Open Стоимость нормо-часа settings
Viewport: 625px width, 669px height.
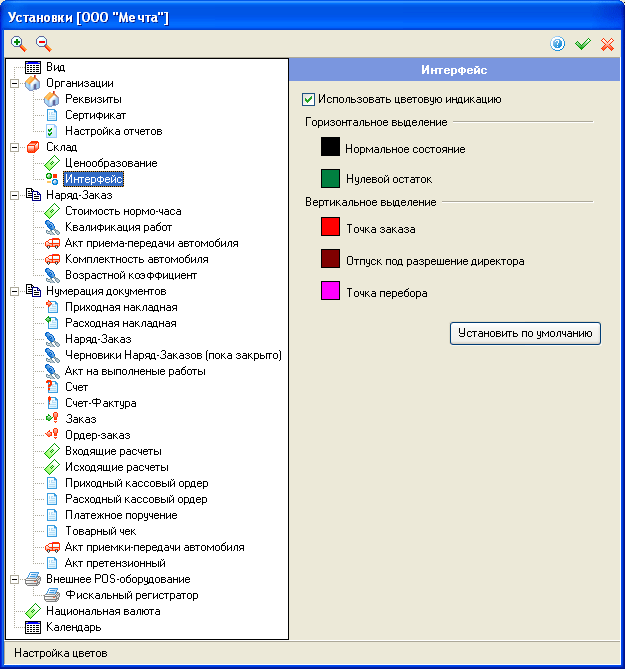pos(123,211)
